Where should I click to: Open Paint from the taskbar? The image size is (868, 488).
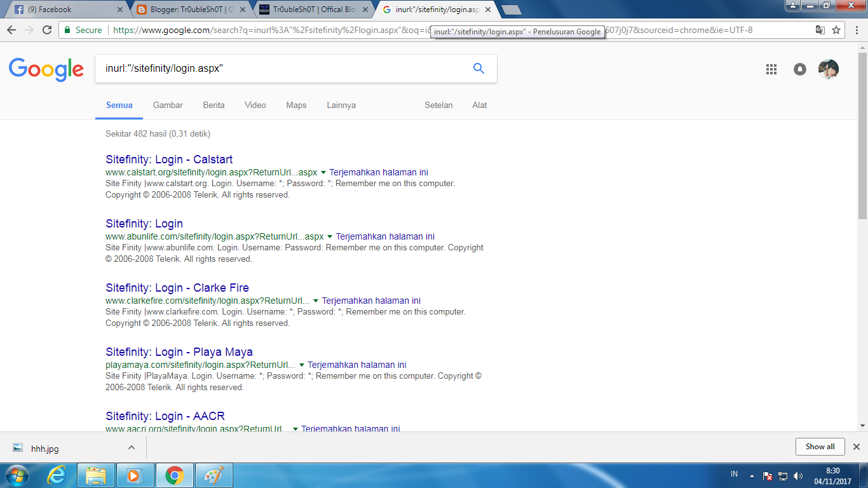click(214, 475)
